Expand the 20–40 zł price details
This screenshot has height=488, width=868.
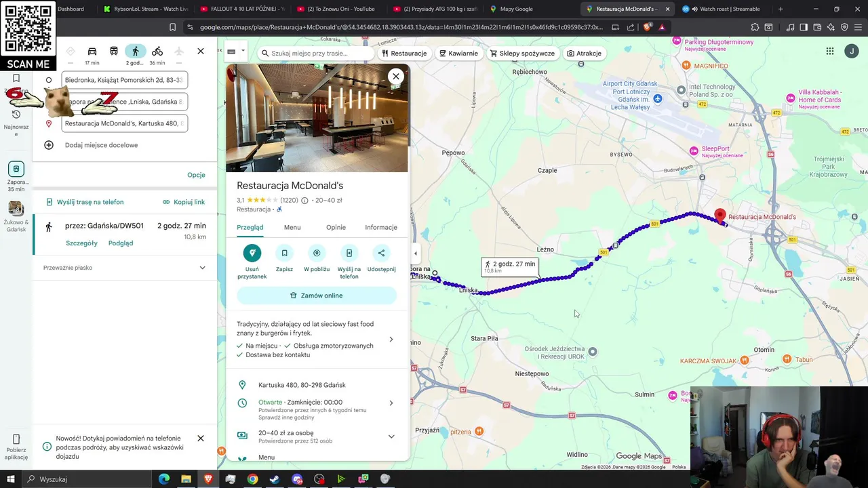(x=391, y=436)
